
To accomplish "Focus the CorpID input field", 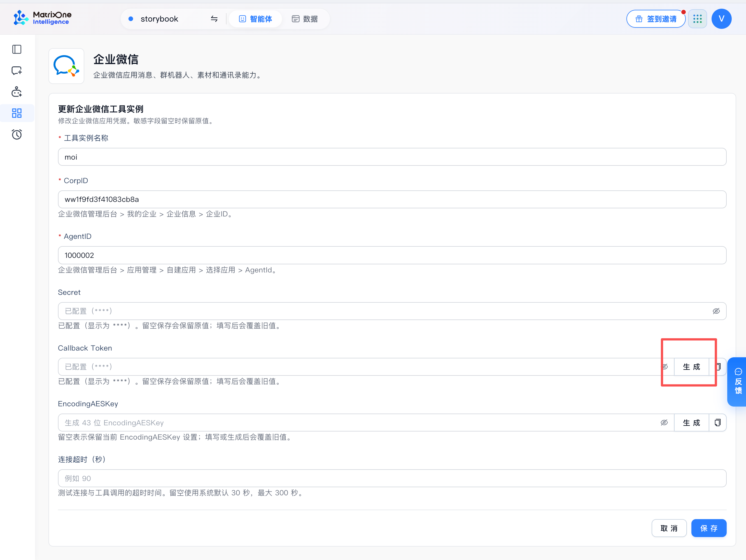I will [x=392, y=199].
